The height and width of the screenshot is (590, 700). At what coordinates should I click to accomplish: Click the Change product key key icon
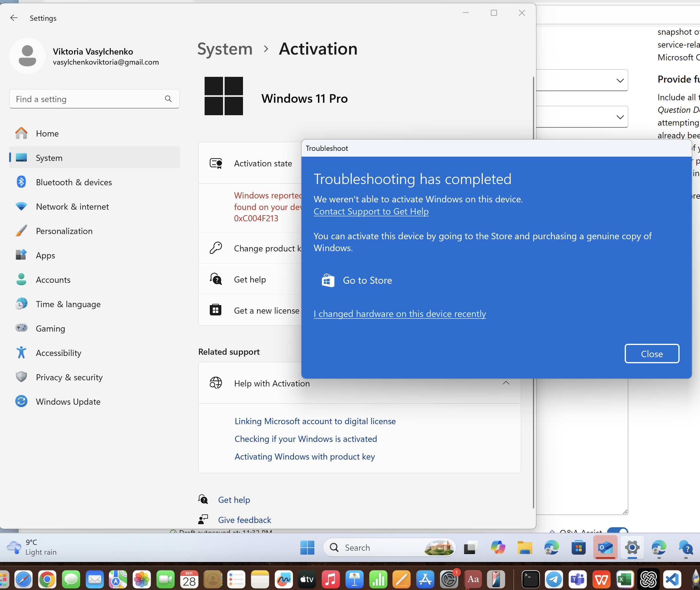pyautogui.click(x=216, y=248)
